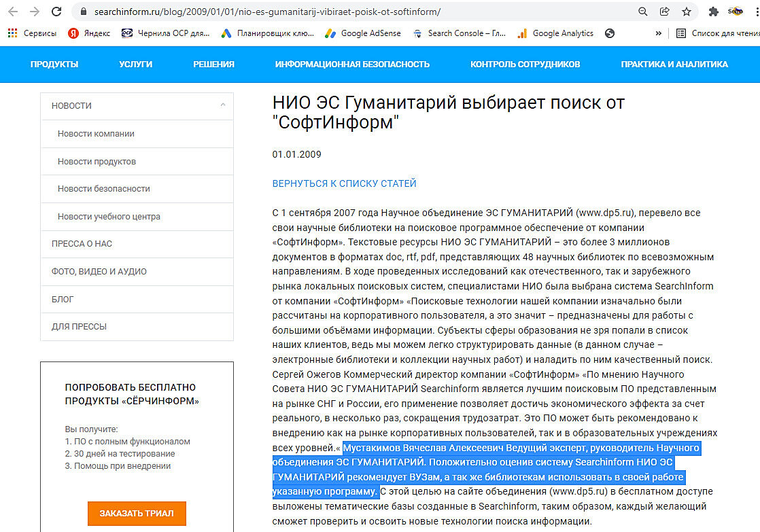This screenshot has height=532, width=760.
Task: Open the Чернила ОСР bookmark
Action: [x=165, y=33]
